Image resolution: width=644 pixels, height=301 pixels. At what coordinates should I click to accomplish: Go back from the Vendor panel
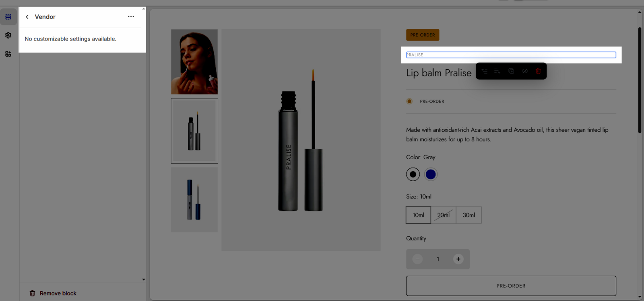(x=27, y=17)
